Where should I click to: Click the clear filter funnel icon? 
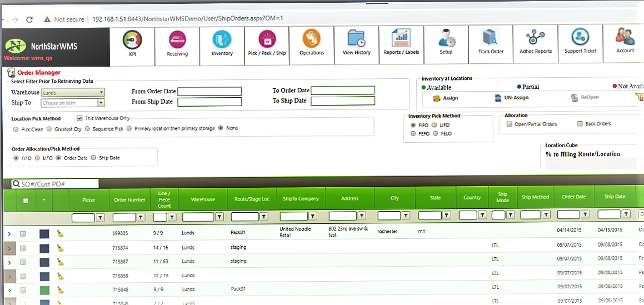639,97
